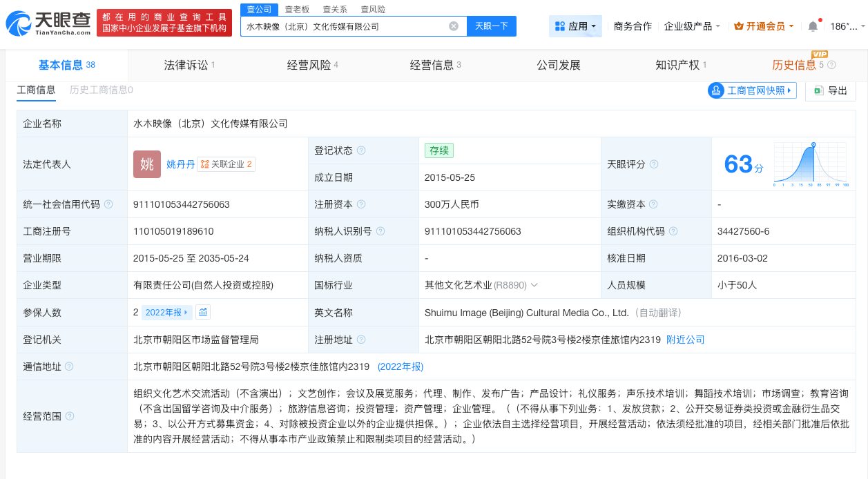Click the 天眼一下 search button
The image size is (868, 479).
pos(491,26)
